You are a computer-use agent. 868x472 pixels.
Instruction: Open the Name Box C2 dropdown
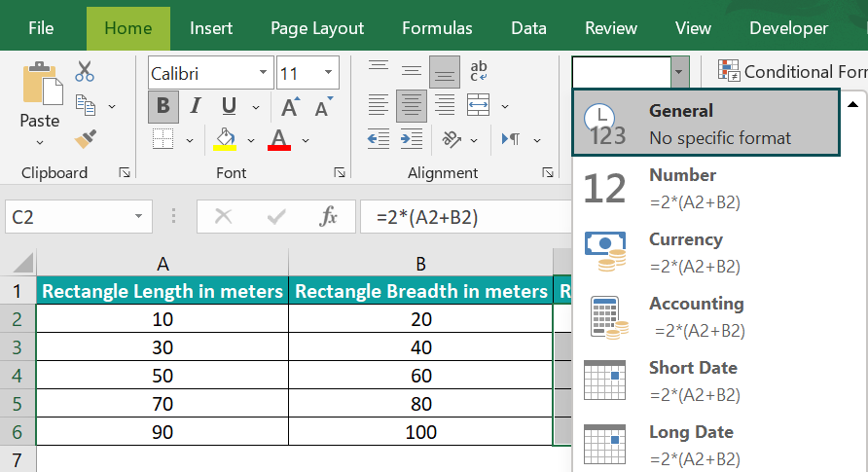138,216
